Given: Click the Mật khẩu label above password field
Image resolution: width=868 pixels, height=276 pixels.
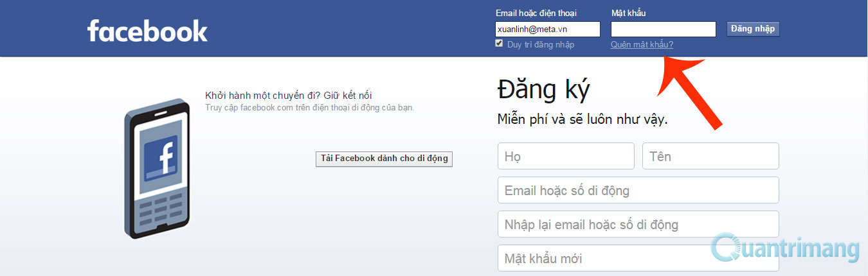Looking at the screenshot, I should point(628,13).
